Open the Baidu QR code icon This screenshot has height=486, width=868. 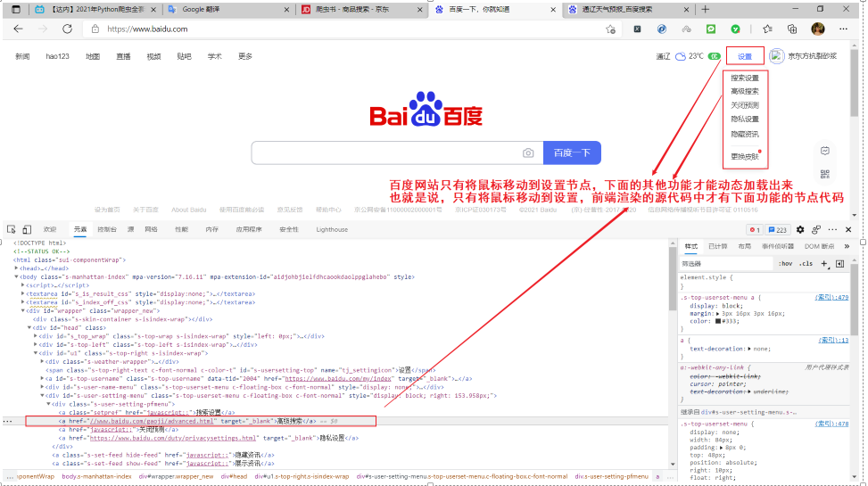[825, 175]
